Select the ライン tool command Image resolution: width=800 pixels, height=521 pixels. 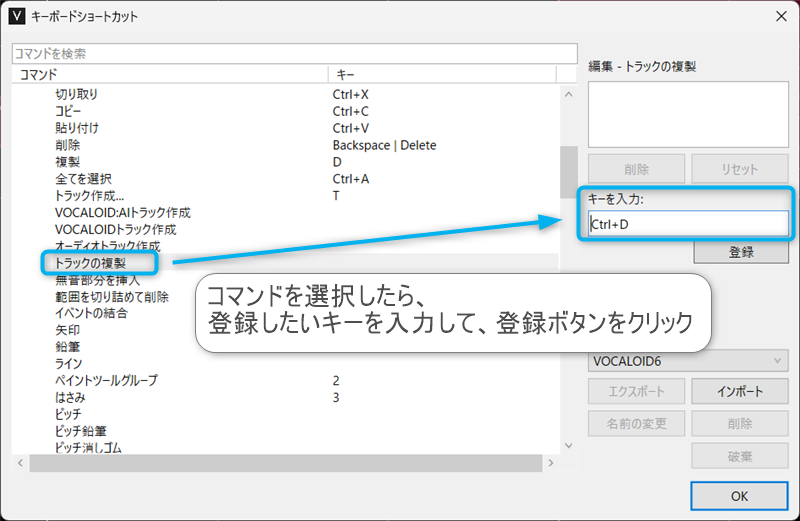[68, 364]
